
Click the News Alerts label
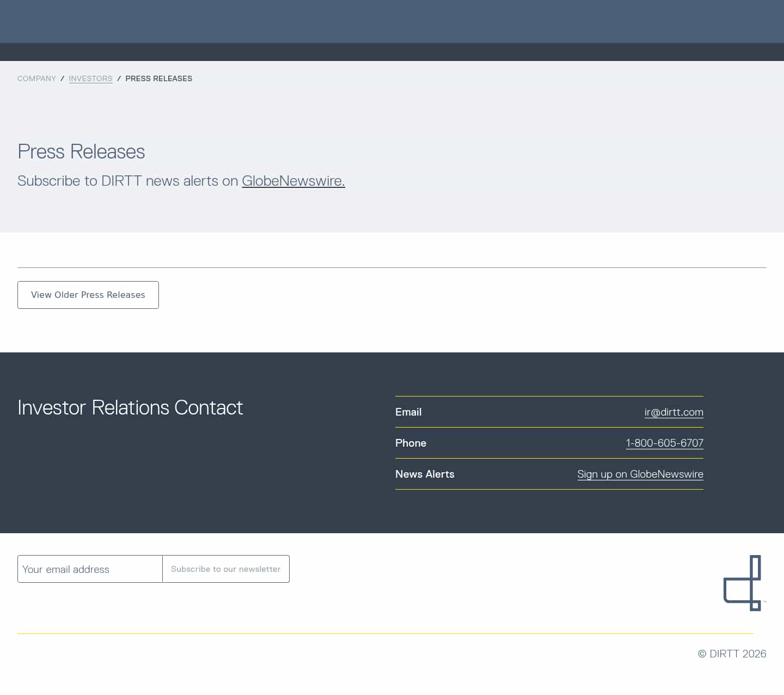[425, 474]
